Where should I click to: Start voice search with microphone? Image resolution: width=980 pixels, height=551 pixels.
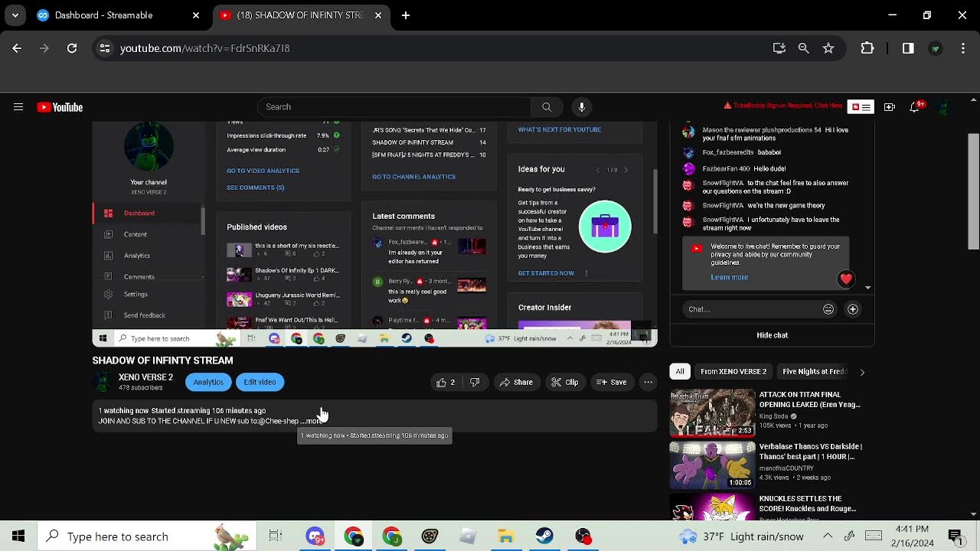pyautogui.click(x=582, y=107)
